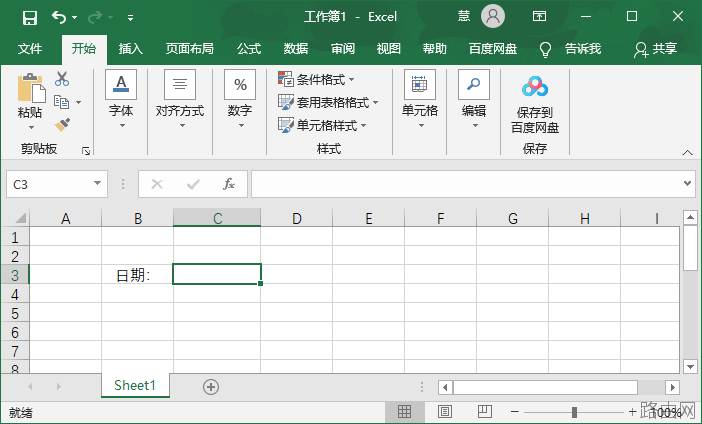
Task: Open the 文件 menu tab
Action: pos(30,48)
